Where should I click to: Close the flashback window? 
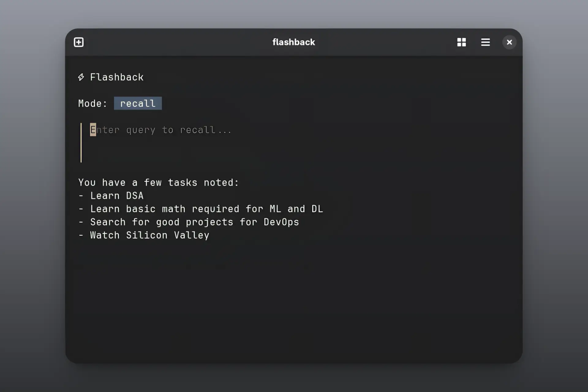[509, 42]
